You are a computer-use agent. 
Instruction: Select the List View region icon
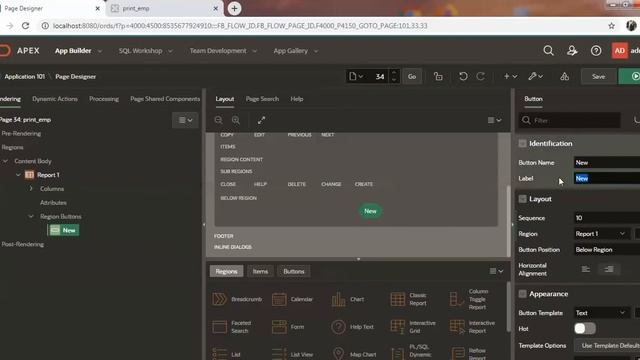pyautogui.click(x=279, y=353)
